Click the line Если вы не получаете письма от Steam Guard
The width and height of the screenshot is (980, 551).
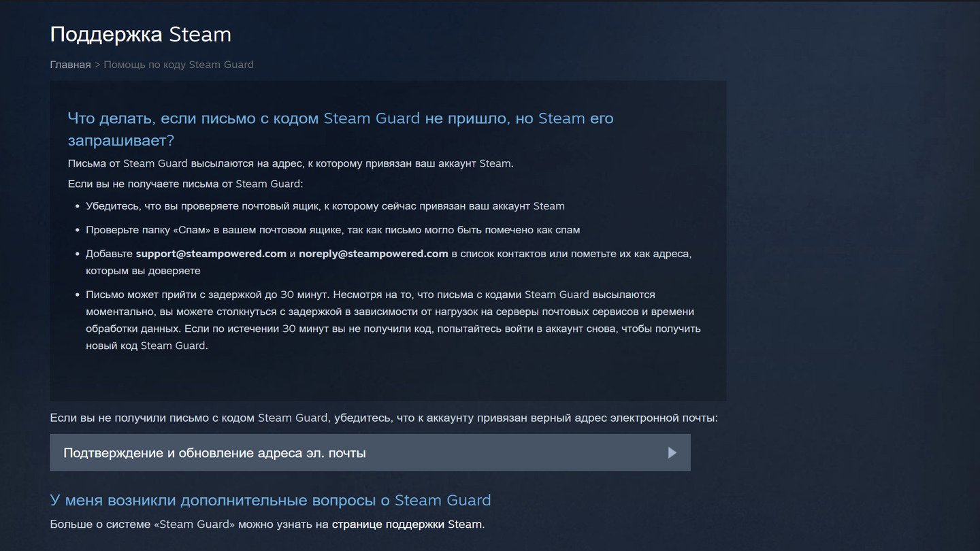185,184
